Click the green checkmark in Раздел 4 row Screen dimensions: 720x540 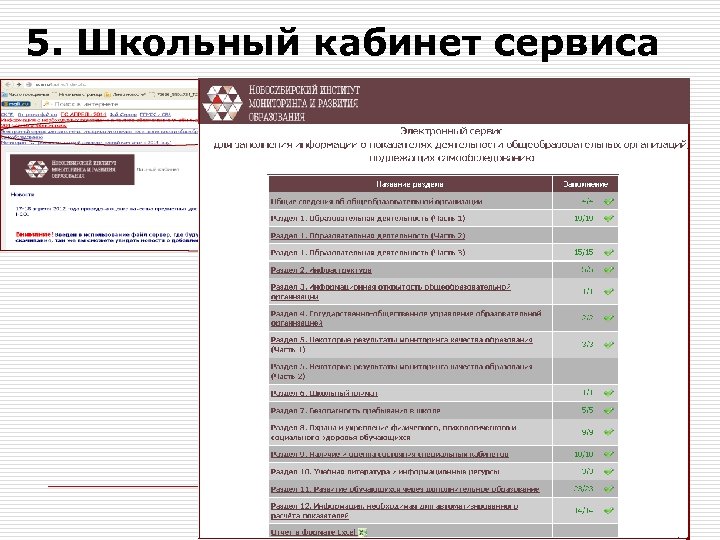608,318
